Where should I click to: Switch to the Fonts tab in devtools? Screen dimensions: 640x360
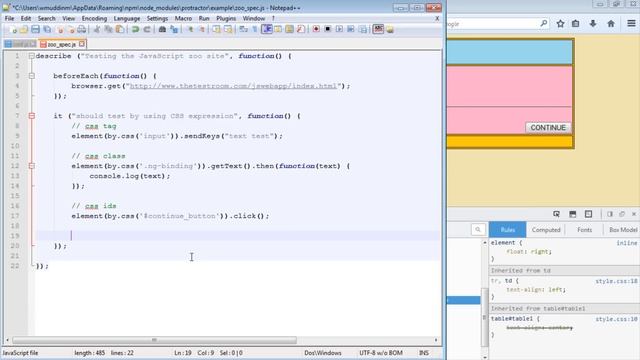point(584,230)
